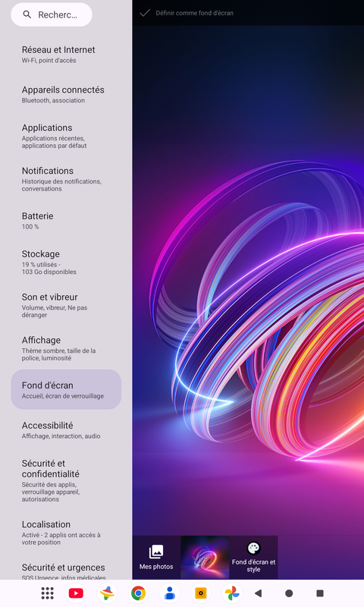Launch the yellow square app from the taskbar

[x=201, y=593]
